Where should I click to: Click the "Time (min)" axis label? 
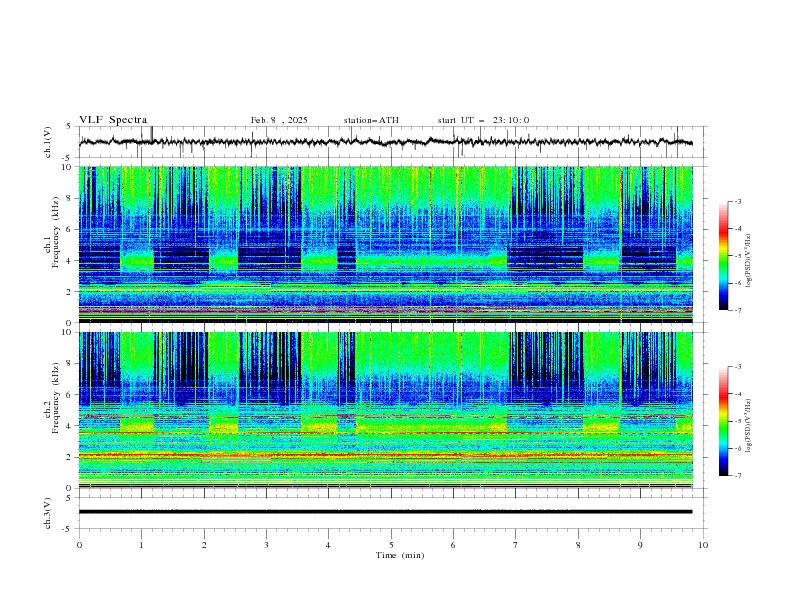coord(400,555)
